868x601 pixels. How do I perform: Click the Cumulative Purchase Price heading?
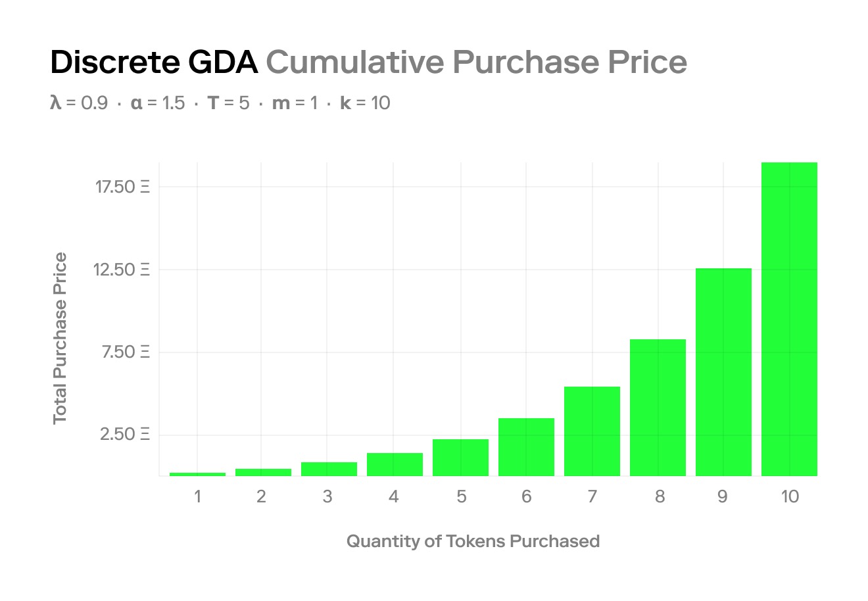pos(477,62)
